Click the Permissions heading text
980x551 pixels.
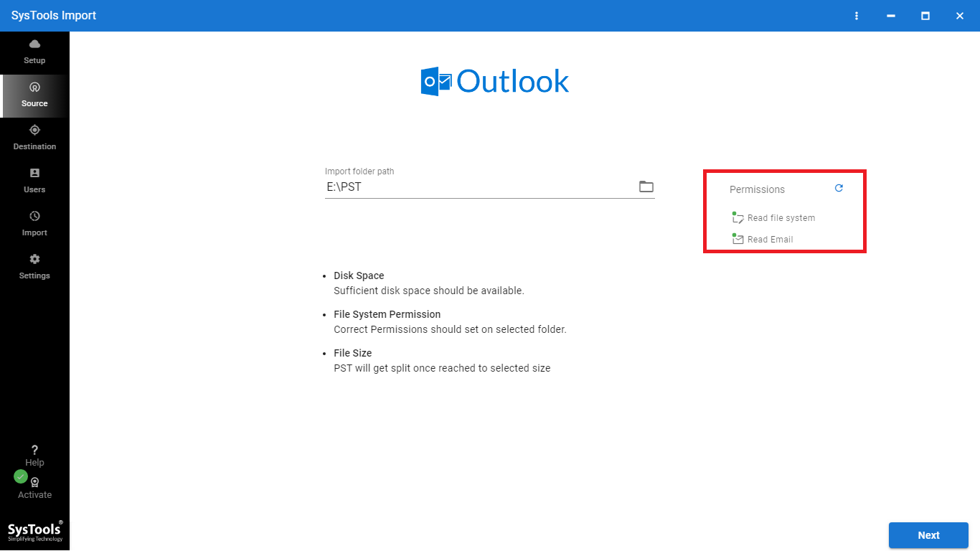point(757,189)
